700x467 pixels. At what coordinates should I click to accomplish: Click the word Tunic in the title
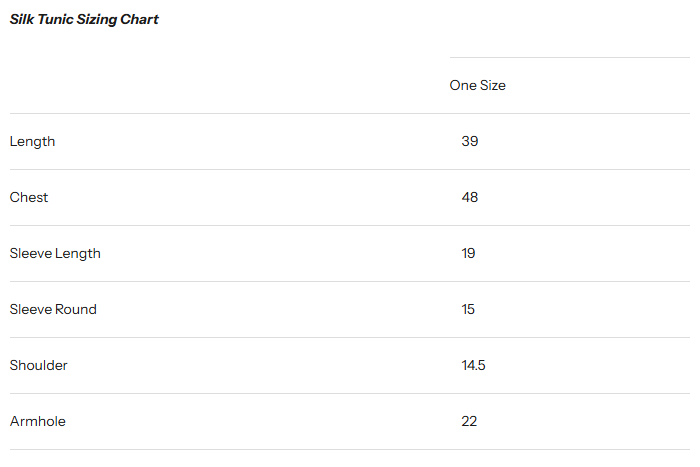click(x=55, y=20)
